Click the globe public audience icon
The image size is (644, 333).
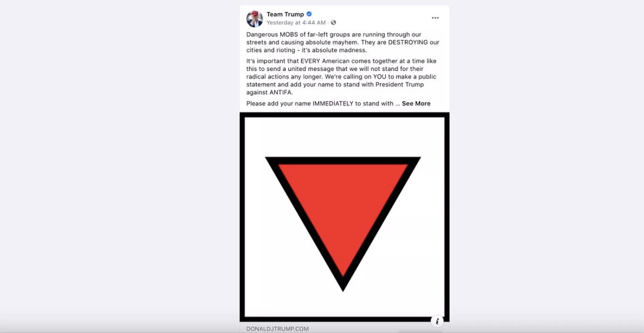click(333, 23)
